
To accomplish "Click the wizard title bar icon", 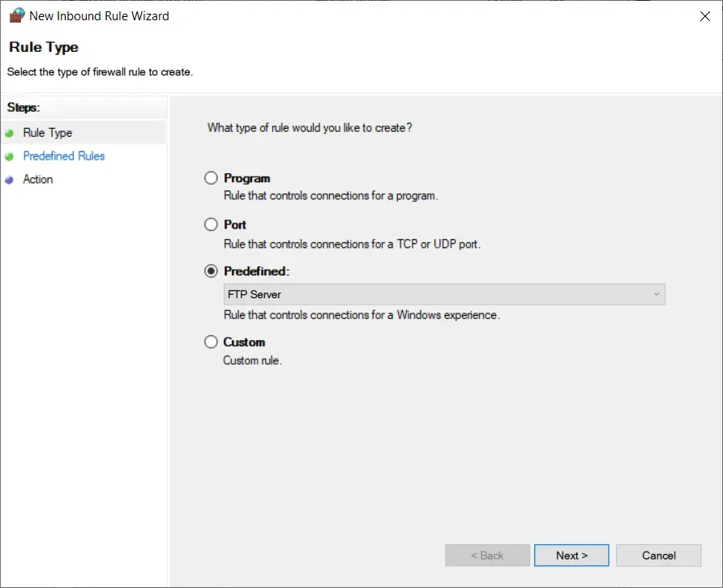I will tap(16, 15).
